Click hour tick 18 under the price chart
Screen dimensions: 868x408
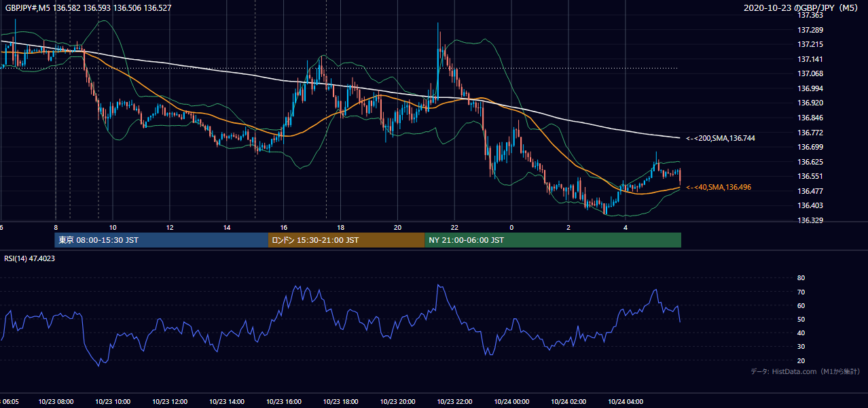(x=341, y=227)
